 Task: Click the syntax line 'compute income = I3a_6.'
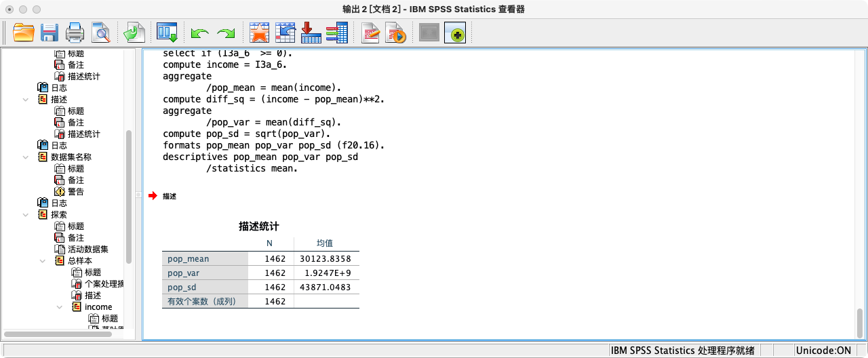coord(225,65)
